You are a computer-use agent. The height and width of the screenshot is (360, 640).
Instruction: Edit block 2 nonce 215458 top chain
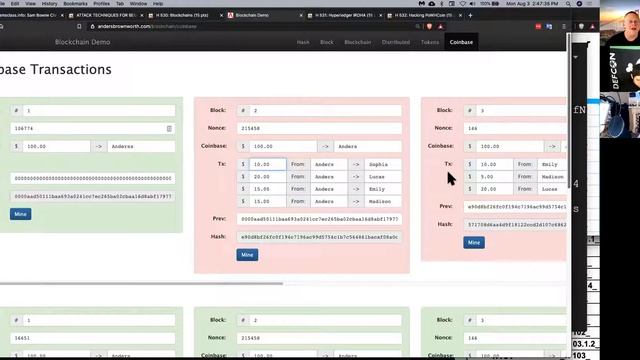pos(319,128)
